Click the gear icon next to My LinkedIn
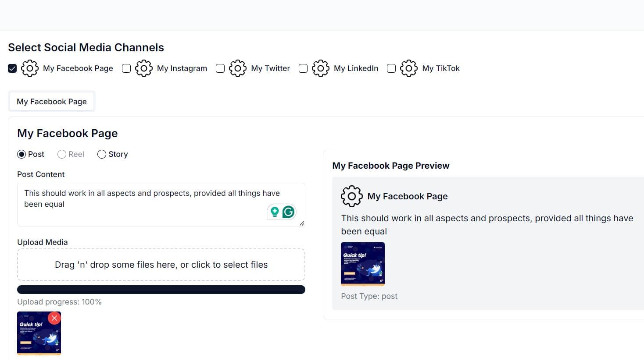 (321, 68)
